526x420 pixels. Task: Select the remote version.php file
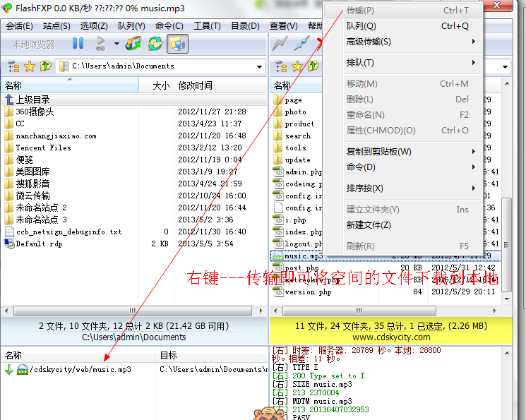pos(303,292)
